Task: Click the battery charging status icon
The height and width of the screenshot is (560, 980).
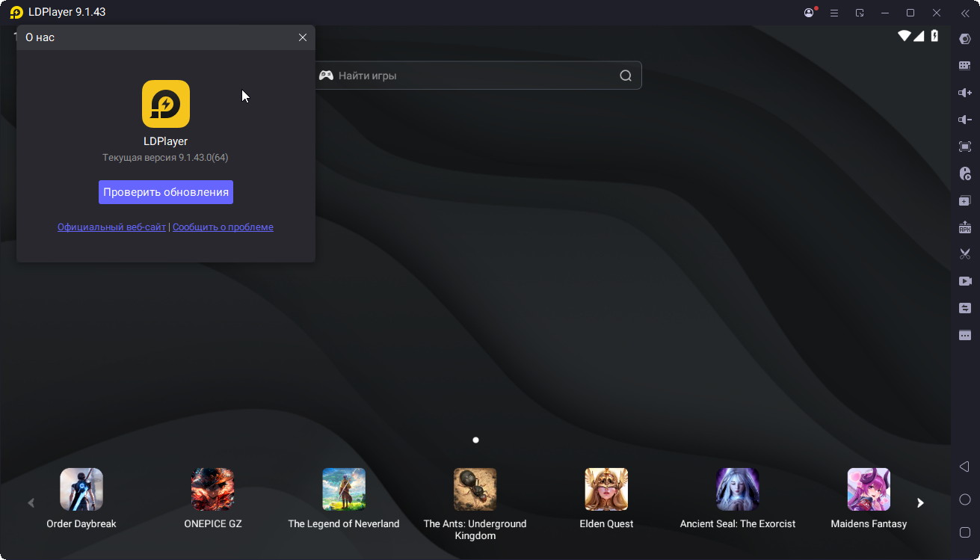Action: (x=934, y=36)
